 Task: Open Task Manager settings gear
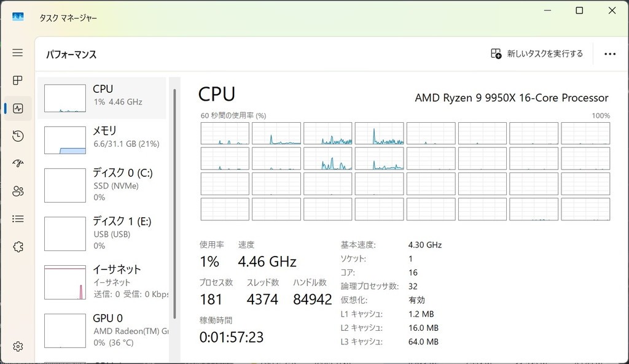pos(17,347)
